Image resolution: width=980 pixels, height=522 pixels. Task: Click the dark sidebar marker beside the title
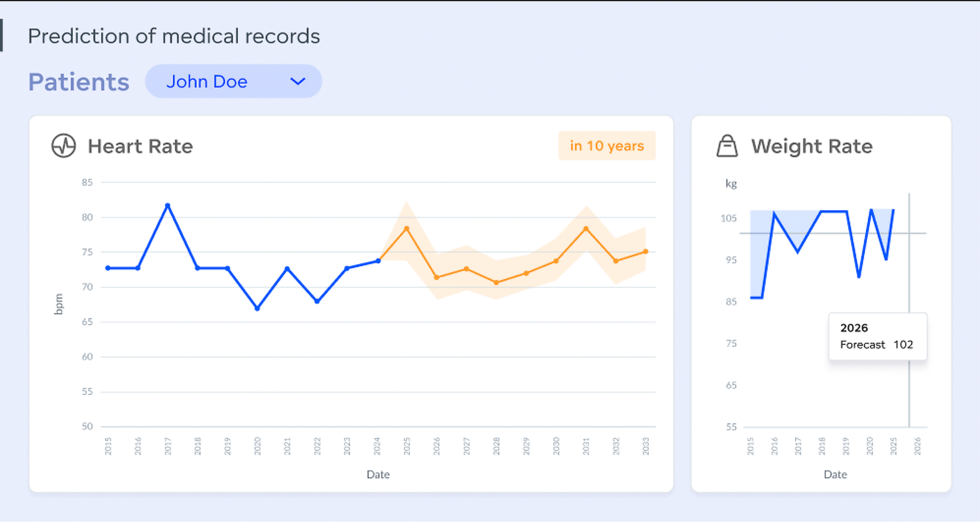[x=3, y=36]
